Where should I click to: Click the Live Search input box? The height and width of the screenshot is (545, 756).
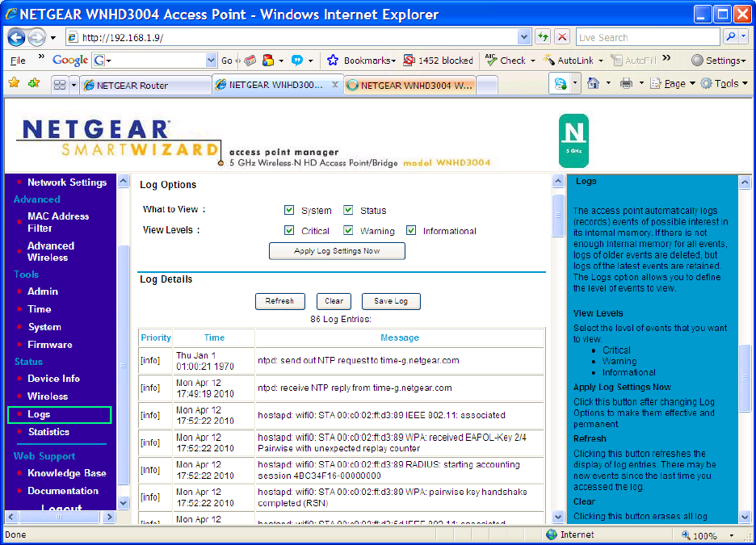click(648, 37)
